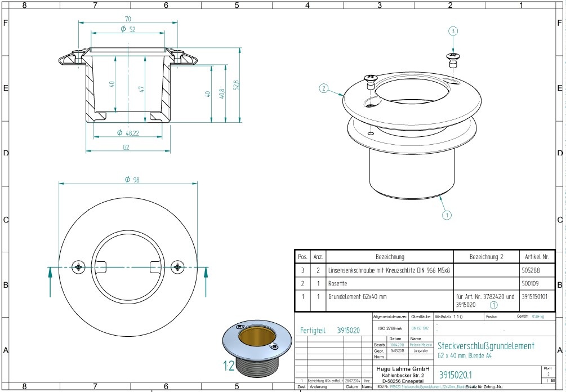This screenshot has height=392, width=566.
Task: Click the Hugo Lahme GmbH company name
Action: (403, 369)
